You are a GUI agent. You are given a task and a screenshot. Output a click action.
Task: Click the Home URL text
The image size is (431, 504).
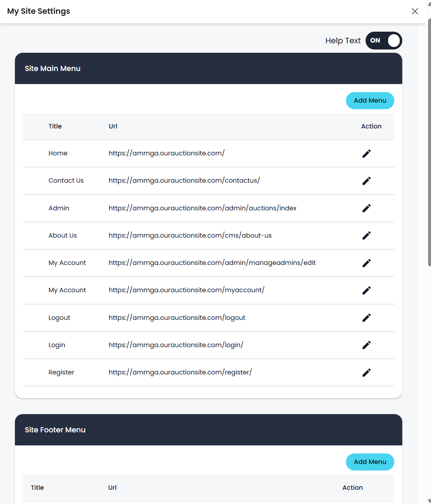point(167,153)
